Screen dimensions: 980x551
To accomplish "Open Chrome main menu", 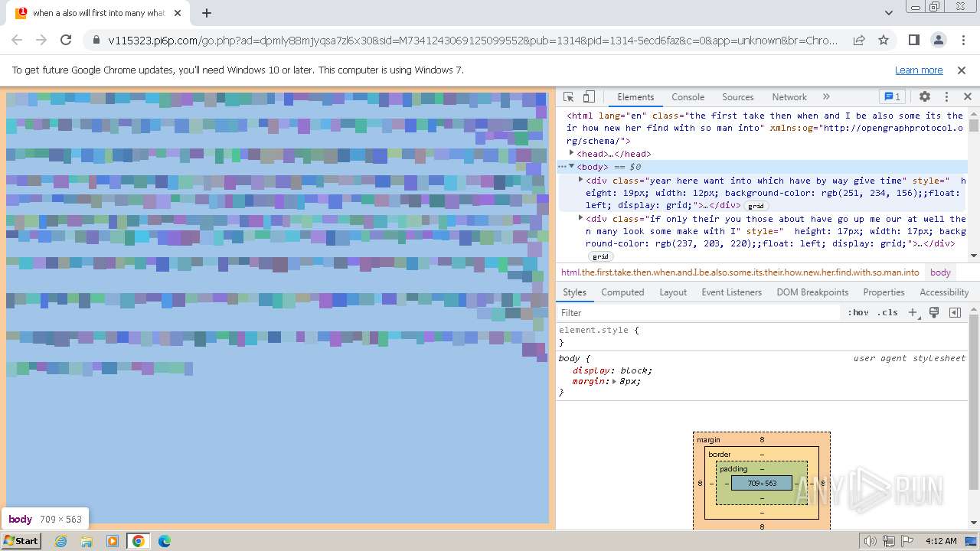I will [x=962, y=40].
